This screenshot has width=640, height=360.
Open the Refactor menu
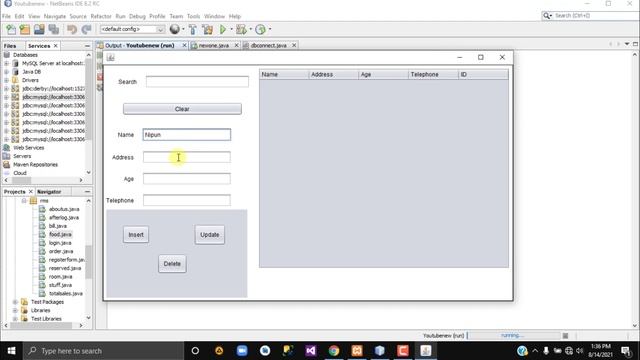101,16
